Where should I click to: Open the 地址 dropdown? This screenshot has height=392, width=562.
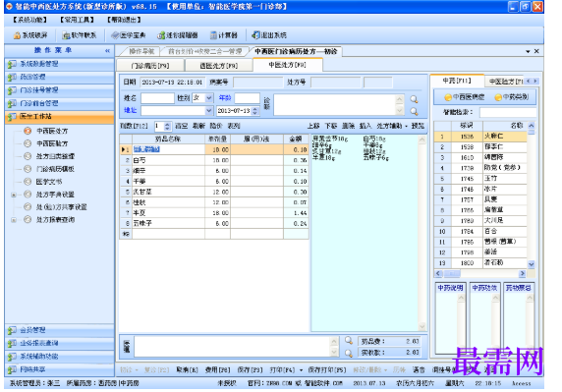coord(209,111)
